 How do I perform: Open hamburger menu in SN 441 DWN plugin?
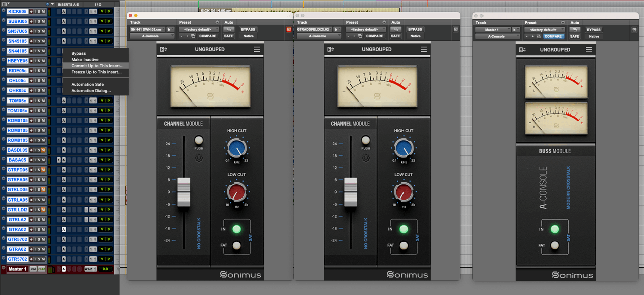pyautogui.click(x=257, y=49)
